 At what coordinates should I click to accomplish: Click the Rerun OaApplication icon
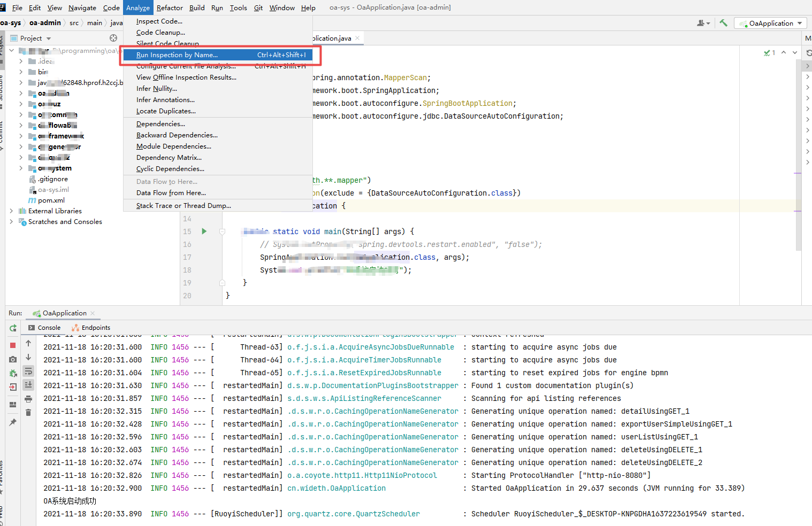13,328
